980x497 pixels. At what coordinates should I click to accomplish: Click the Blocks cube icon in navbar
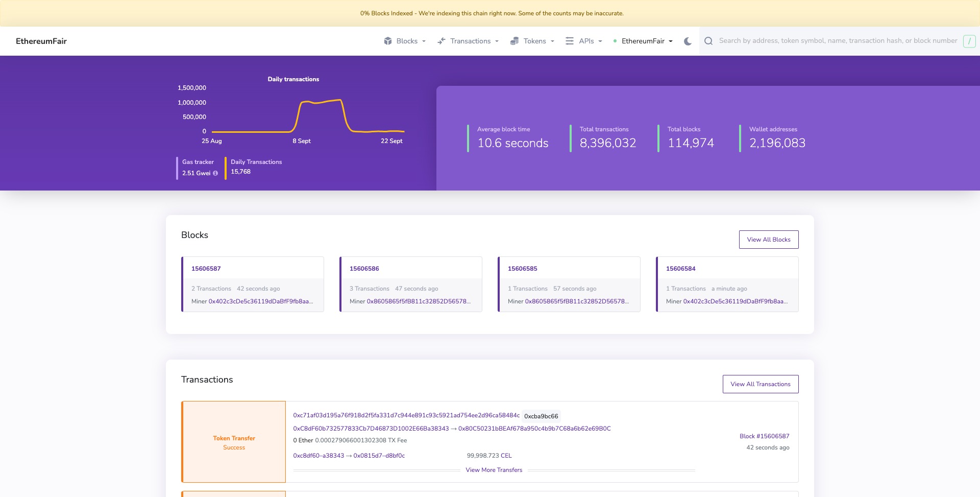coord(388,41)
